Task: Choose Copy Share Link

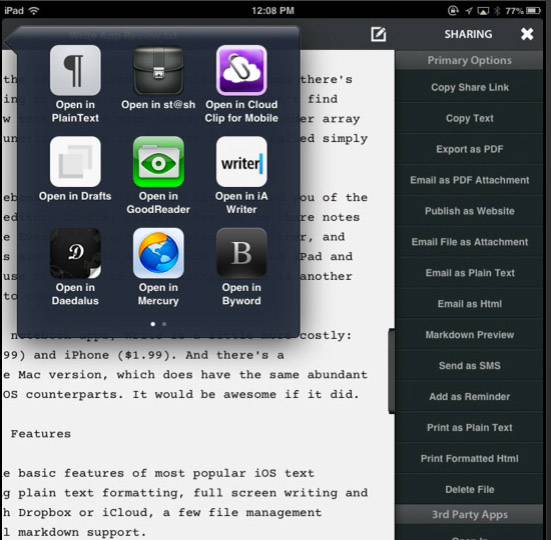Action: coord(469,87)
